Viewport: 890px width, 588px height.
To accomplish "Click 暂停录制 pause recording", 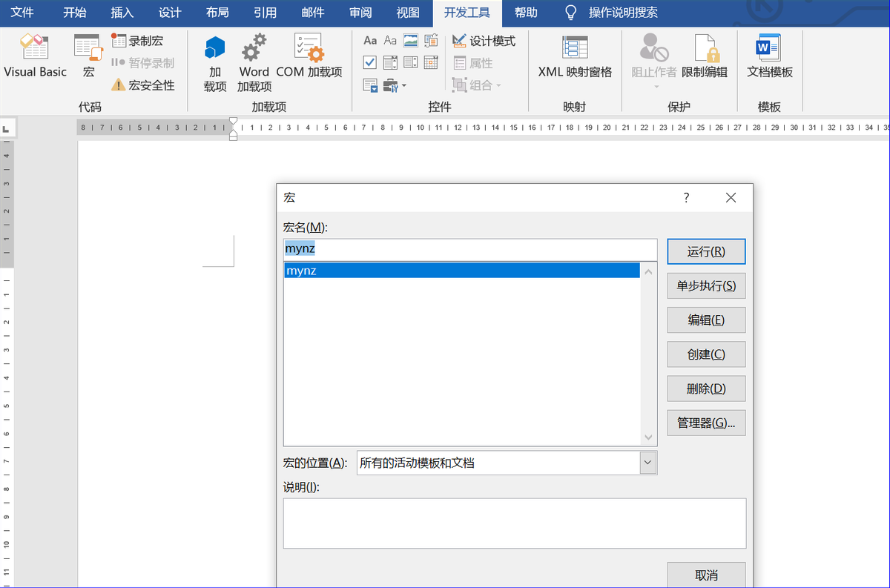I will click(x=142, y=63).
